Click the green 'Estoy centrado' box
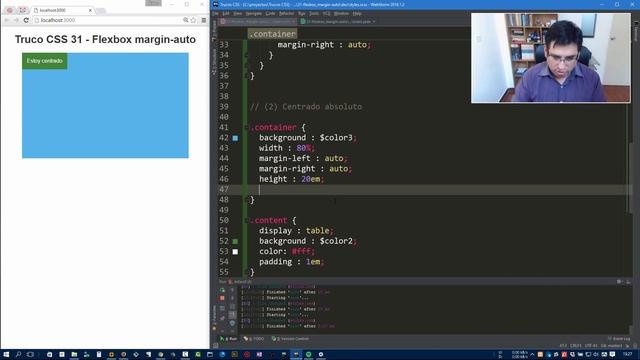The width and height of the screenshot is (640, 360). (x=44, y=61)
